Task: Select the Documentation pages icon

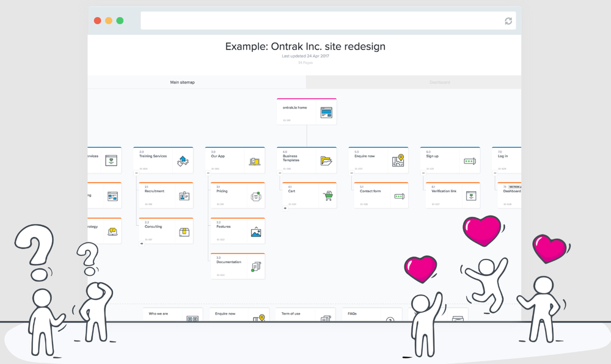Action: 255,267
